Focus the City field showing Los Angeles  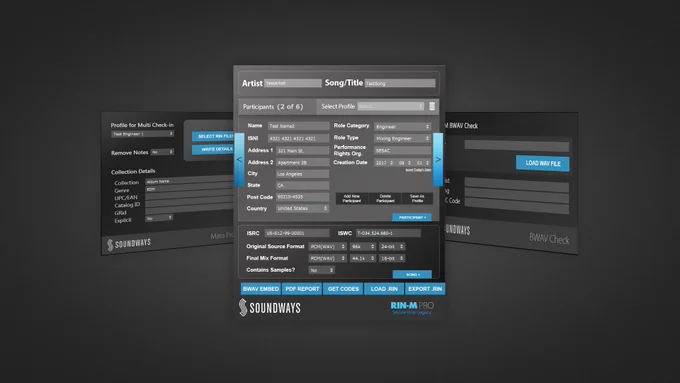(x=302, y=174)
